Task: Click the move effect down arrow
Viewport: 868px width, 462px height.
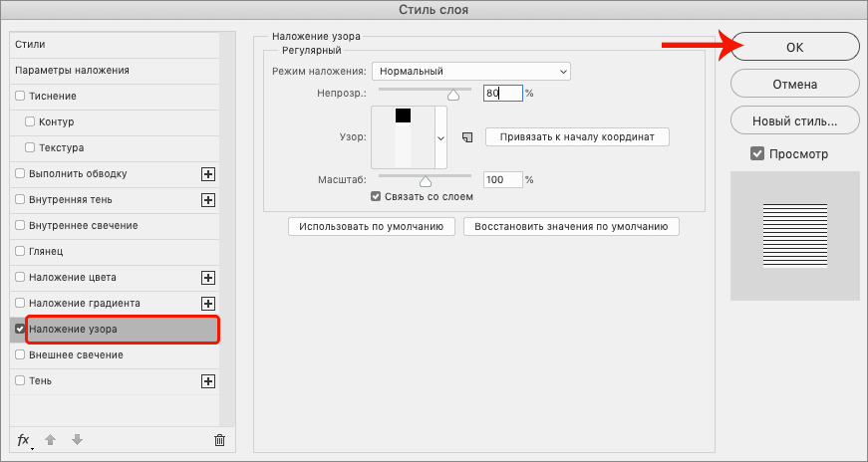Action: [77, 439]
